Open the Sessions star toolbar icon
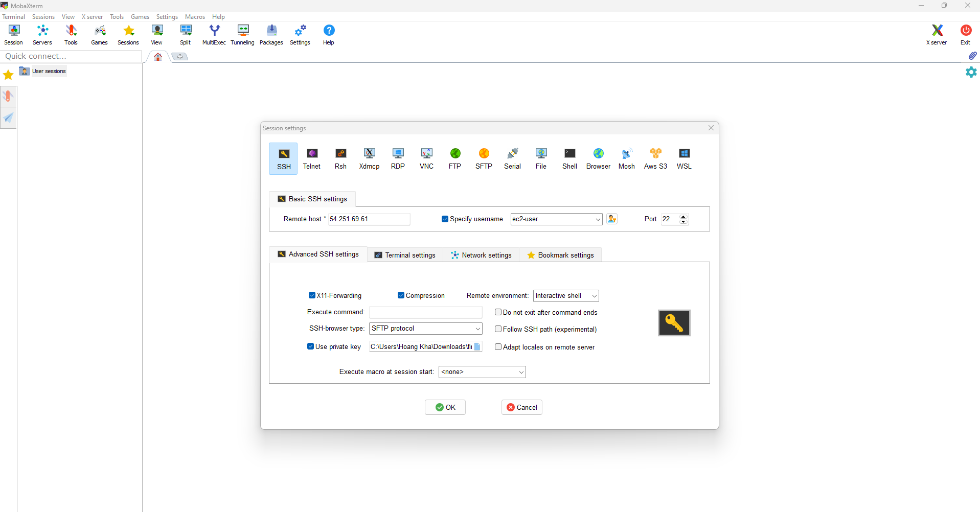Image resolution: width=980 pixels, height=512 pixels. coord(128,35)
